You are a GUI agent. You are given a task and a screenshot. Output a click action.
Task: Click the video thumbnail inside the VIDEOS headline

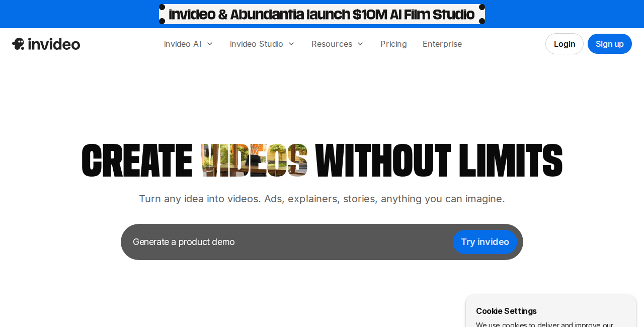coord(254,159)
